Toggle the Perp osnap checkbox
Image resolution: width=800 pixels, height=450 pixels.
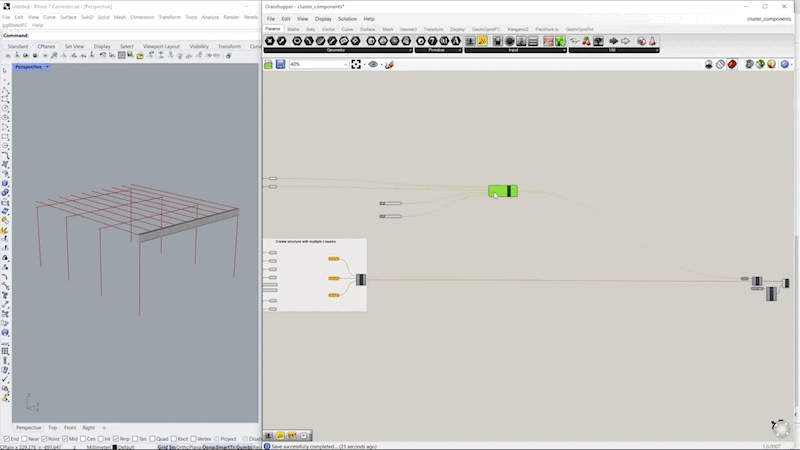[x=116, y=439]
